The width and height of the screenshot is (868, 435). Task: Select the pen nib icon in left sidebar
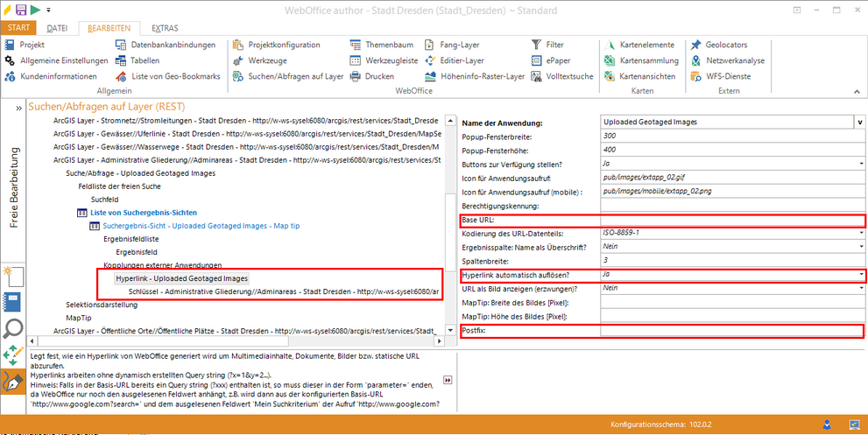point(14,382)
